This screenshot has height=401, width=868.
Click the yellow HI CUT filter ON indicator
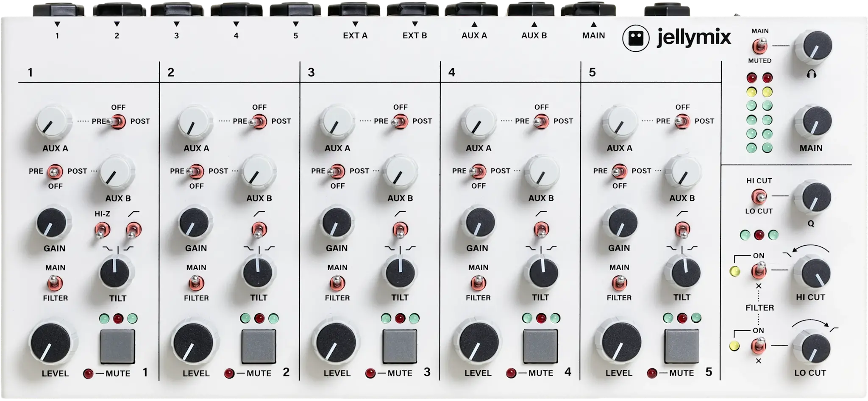734,271
